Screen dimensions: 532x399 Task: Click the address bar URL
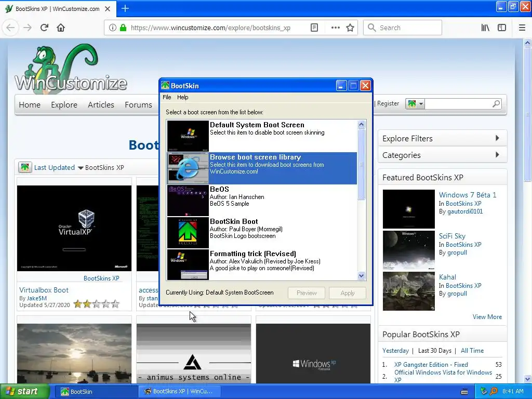pyautogui.click(x=210, y=28)
